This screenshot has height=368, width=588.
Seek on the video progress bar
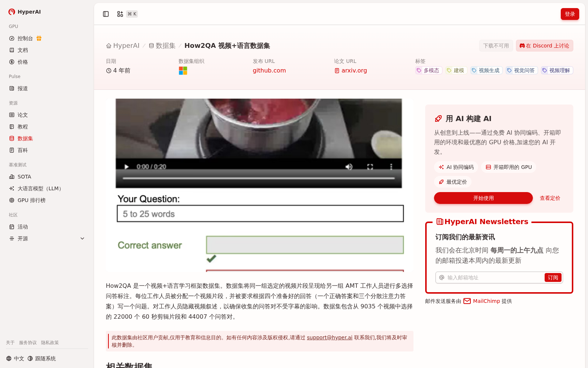259,178
